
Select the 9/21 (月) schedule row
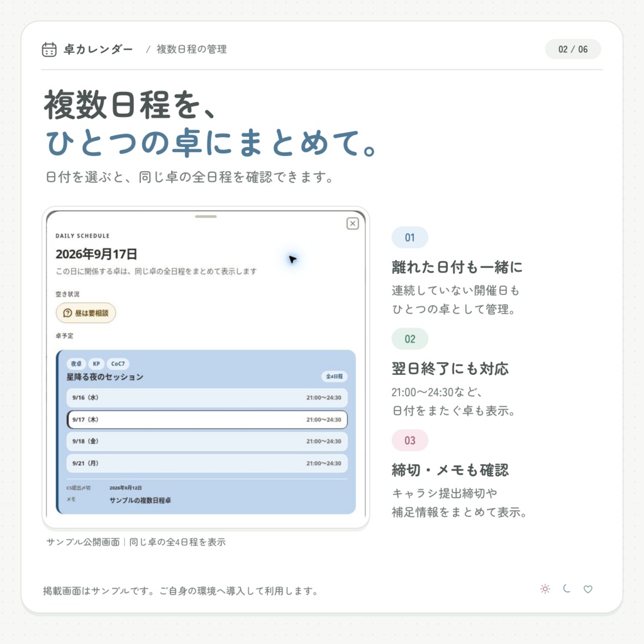[207, 463]
